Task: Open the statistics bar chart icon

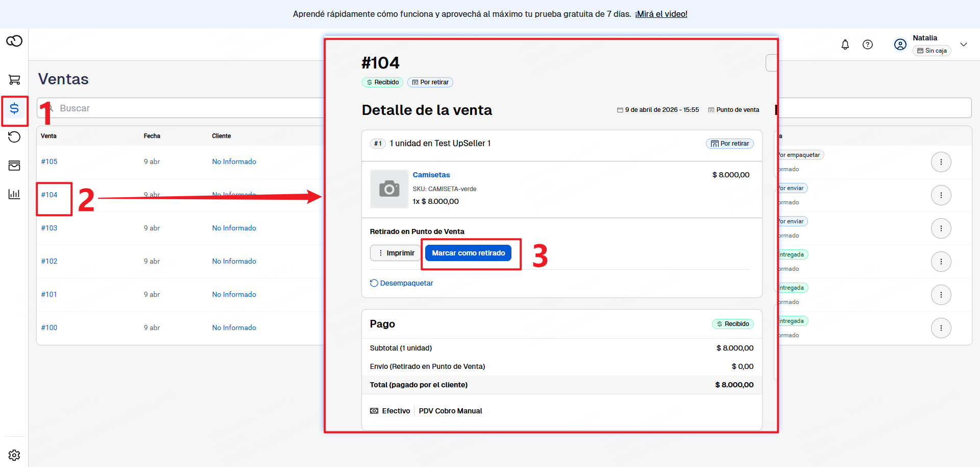Action: [14, 194]
